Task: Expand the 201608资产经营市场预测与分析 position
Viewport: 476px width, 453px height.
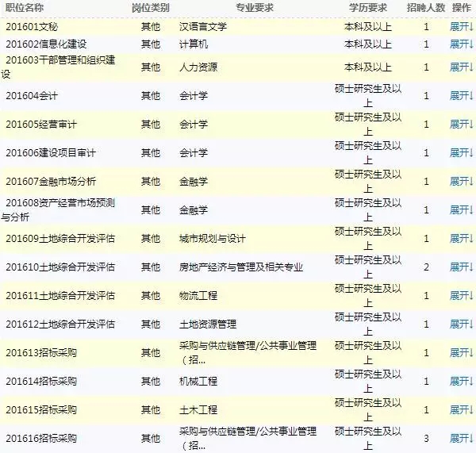Action: [461, 210]
